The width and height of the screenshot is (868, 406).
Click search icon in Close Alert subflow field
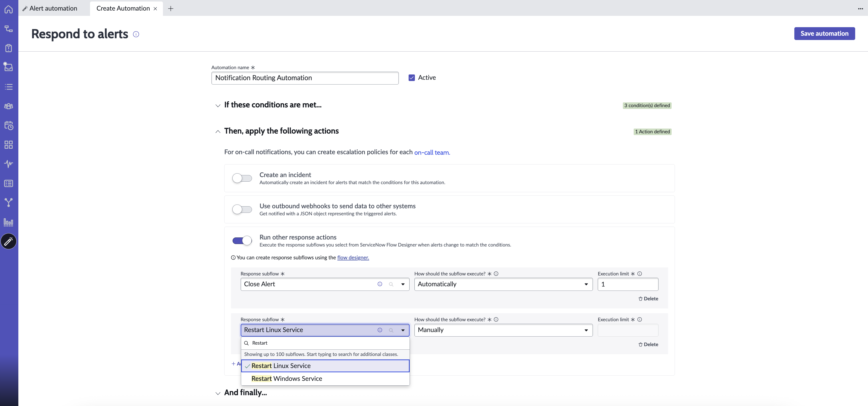[391, 284]
